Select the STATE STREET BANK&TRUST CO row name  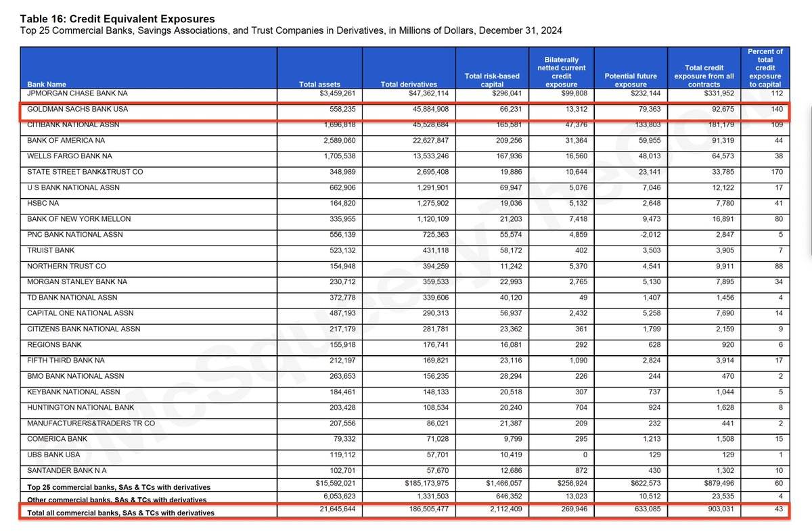coord(85,172)
